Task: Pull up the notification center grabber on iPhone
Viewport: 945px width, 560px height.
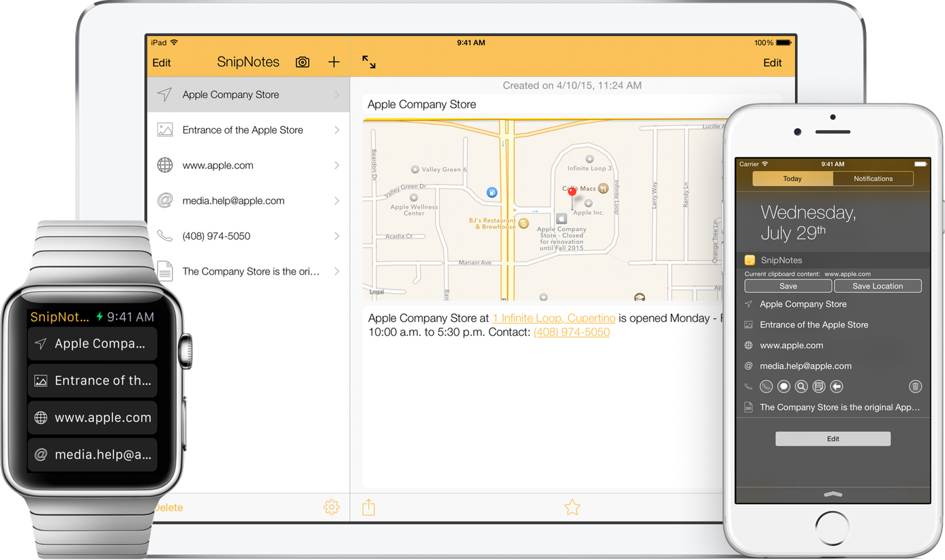Action: (x=833, y=494)
